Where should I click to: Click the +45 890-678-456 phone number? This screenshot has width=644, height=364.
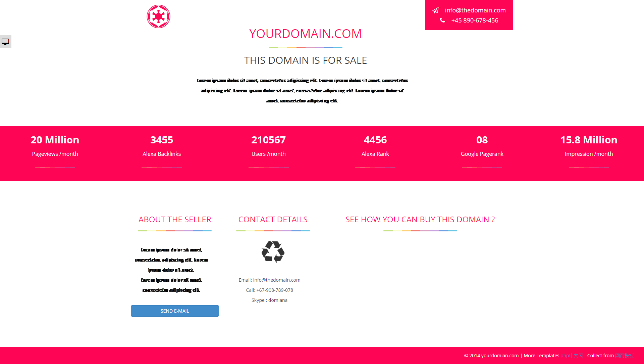(475, 20)
